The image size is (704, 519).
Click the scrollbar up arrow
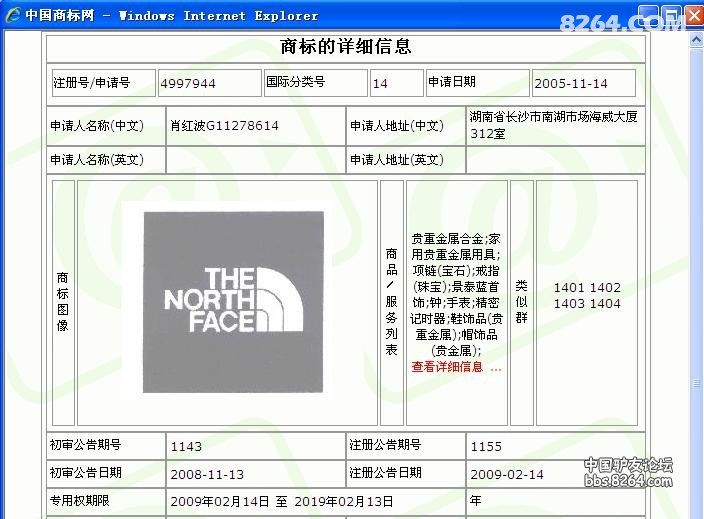point(696,40)
